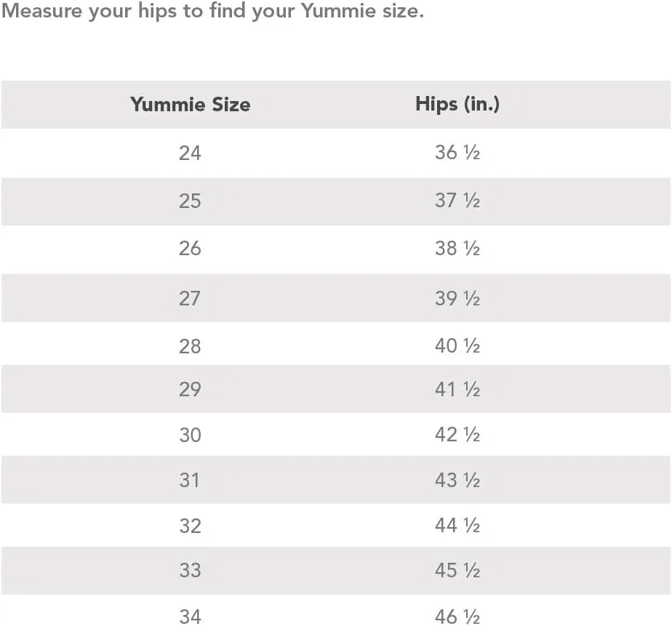Select Yummie size 30
Screen dimensions: 672x626
click(x=190, y=436)
